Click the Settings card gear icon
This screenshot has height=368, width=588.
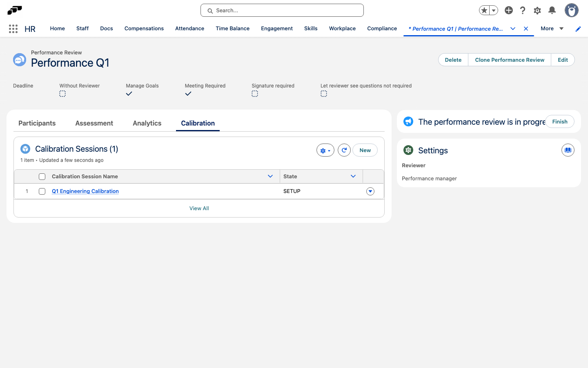pyautogui.click(x=408, y=150)
